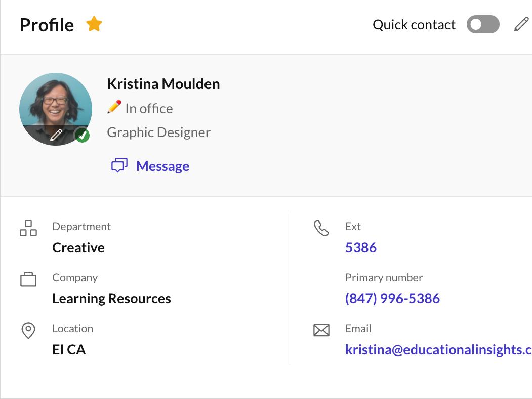
Task: Click the Location pin icon
Action: coord(28,331)
